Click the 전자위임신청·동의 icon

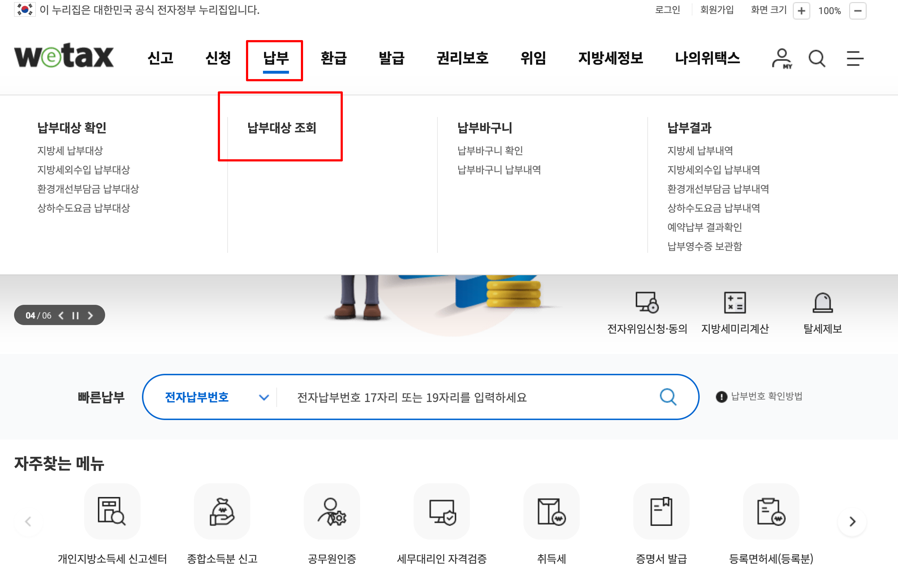(x=647, y=302)
